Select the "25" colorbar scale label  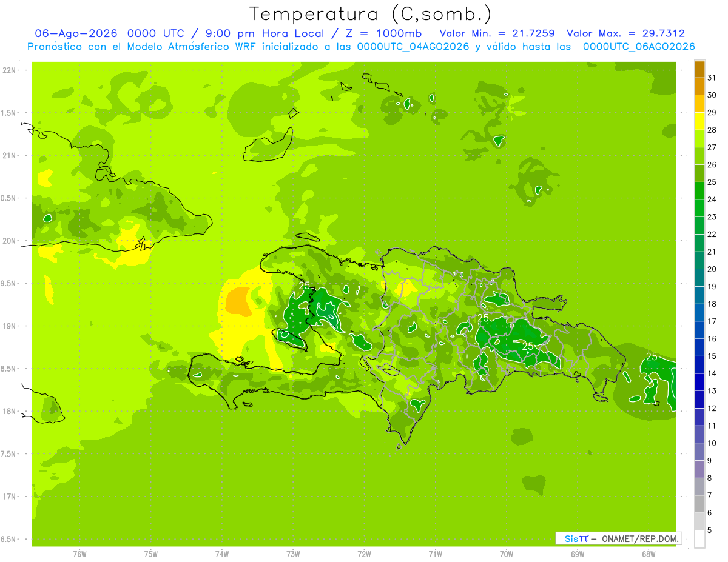point(712,182)
